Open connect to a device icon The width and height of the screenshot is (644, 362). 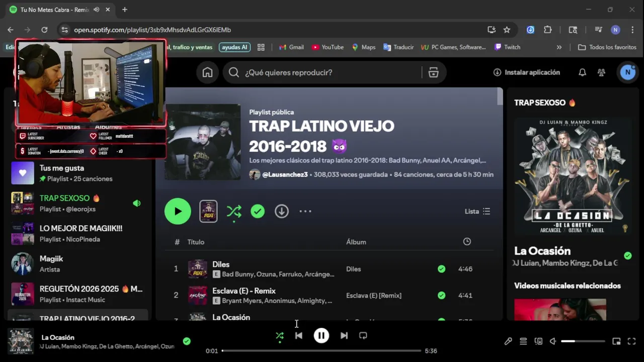(538, 341)
